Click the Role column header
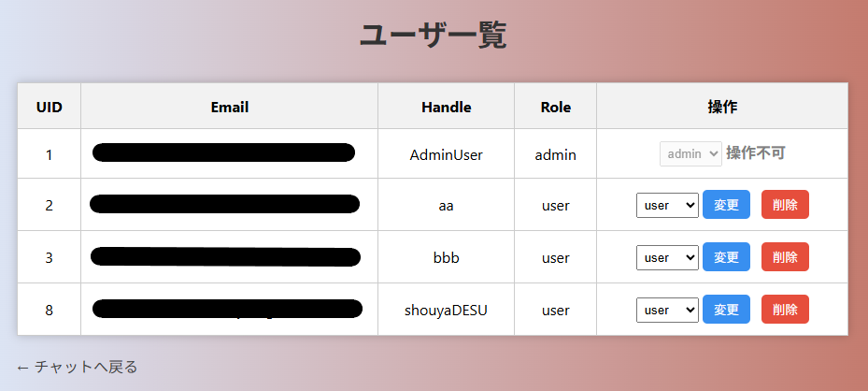 click(x=555, y=107)
